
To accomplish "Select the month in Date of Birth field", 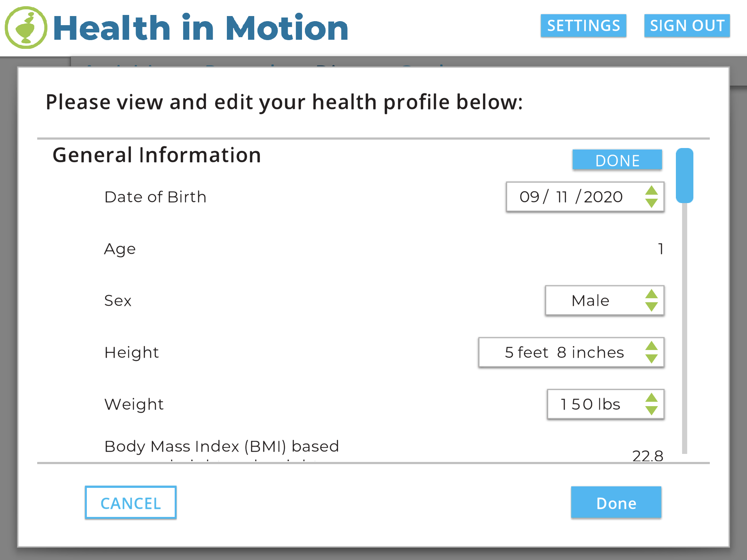I will tap(529, 197).
